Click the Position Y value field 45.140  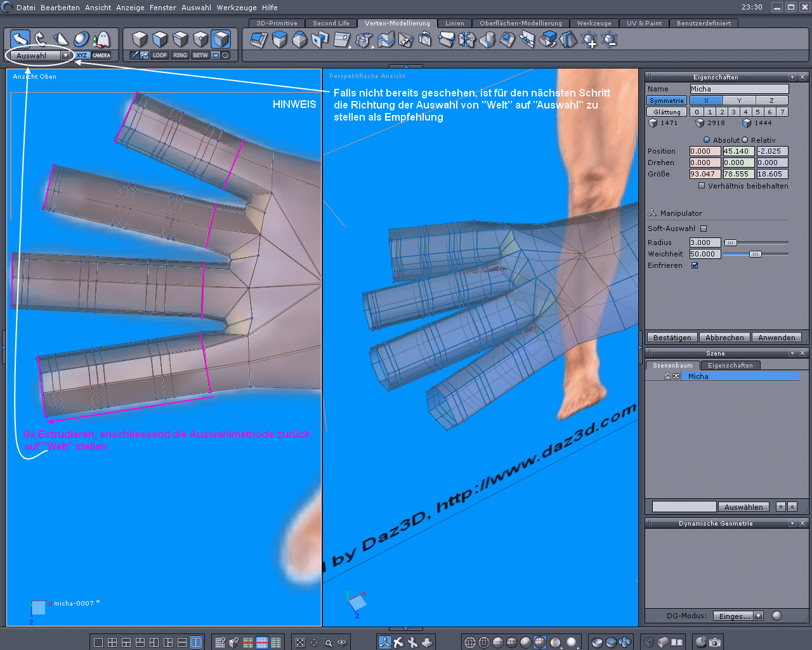(739, 151)
